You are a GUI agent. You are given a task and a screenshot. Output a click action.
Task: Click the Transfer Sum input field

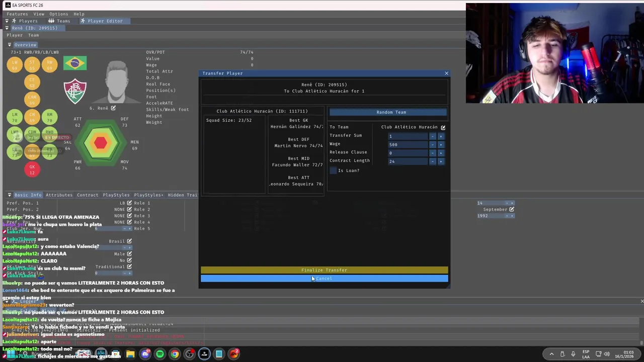[408, 136]
